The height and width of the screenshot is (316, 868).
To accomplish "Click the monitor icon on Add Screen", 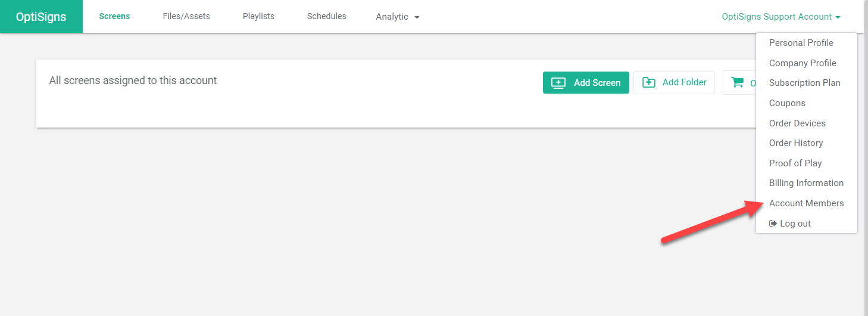I will coord(558,83).
